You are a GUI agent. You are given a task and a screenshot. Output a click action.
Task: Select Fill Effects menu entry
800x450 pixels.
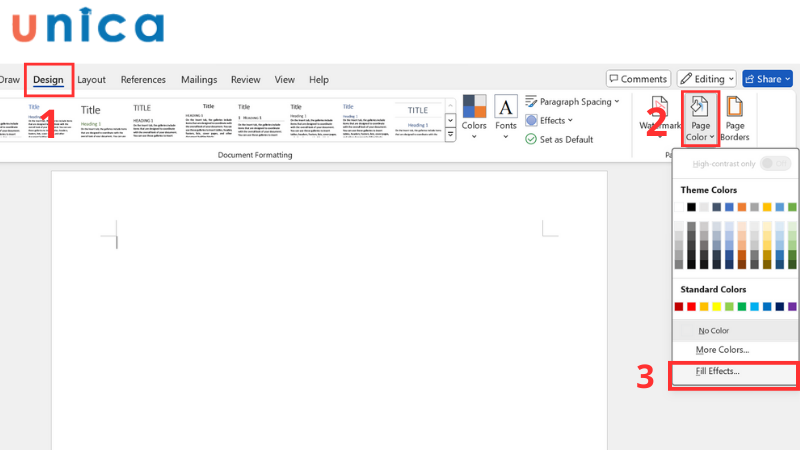[735, 371]
